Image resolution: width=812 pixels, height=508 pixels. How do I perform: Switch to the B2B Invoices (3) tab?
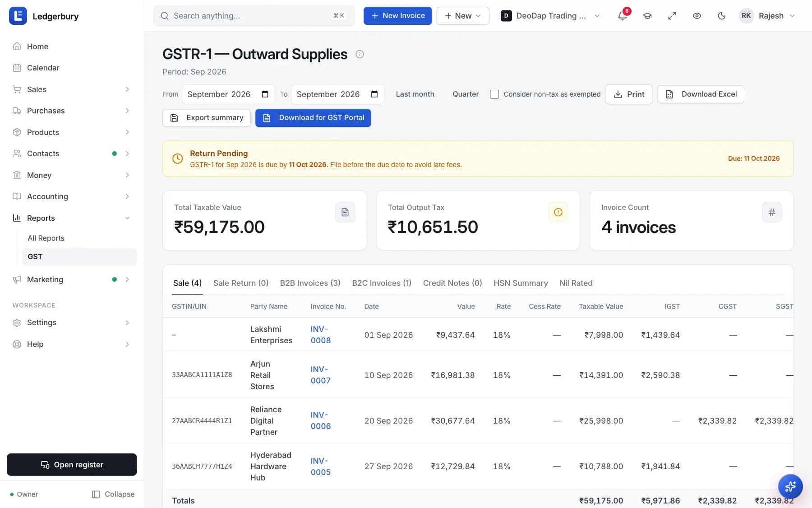click(x=310, y=283)
